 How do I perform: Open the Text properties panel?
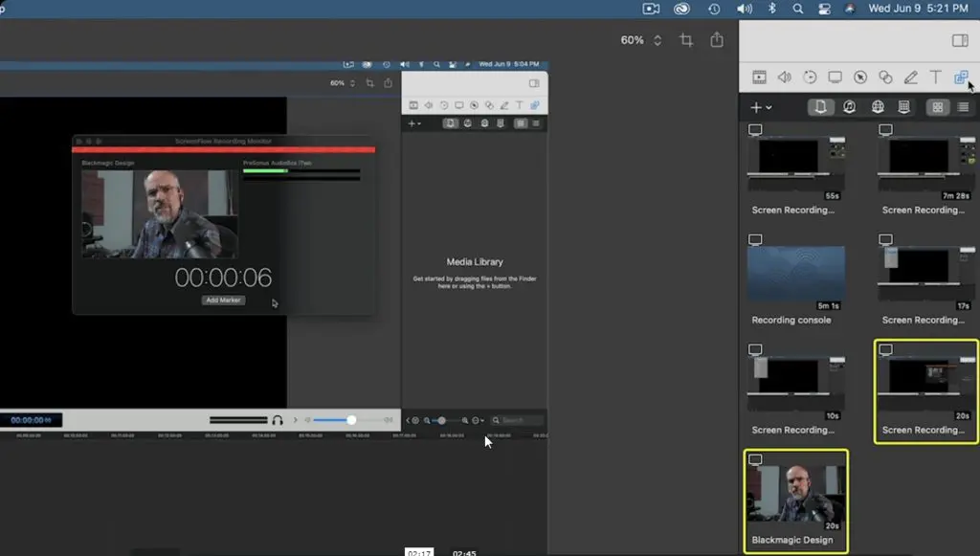point(935,77)
